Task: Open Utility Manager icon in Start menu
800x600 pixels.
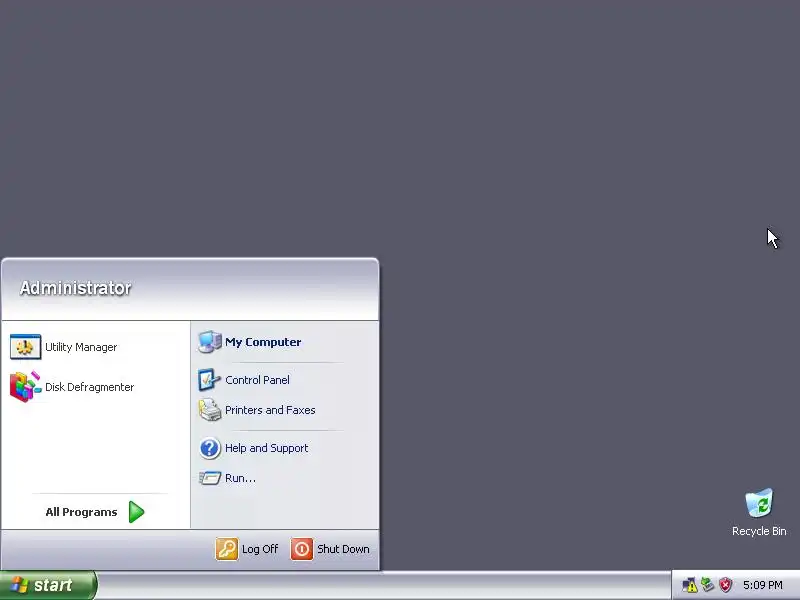Action: coord(25,347)
